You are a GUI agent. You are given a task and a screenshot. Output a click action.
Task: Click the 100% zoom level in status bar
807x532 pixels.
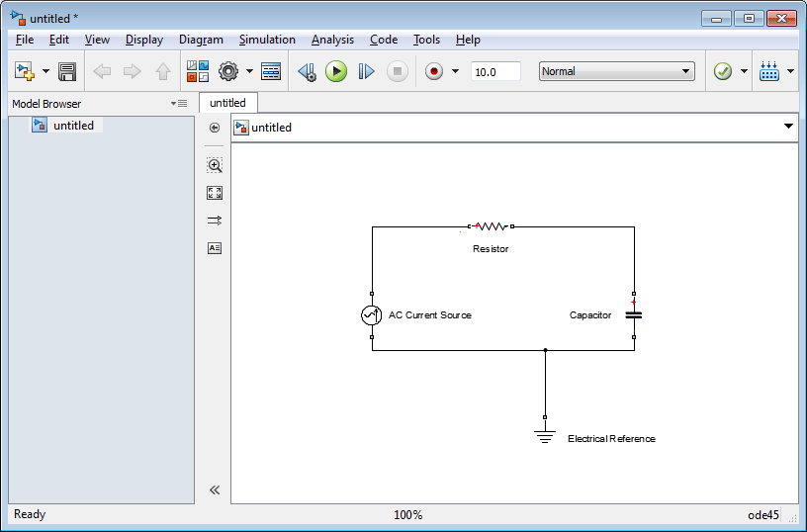pyautogui.click(x=408, y=514)
